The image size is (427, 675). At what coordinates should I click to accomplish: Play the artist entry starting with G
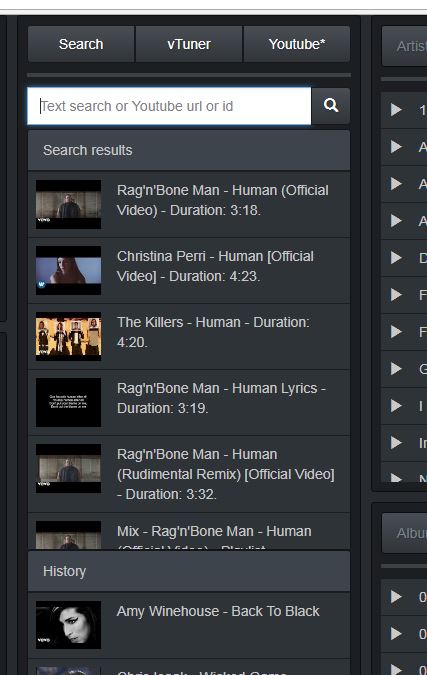[396, 368]
